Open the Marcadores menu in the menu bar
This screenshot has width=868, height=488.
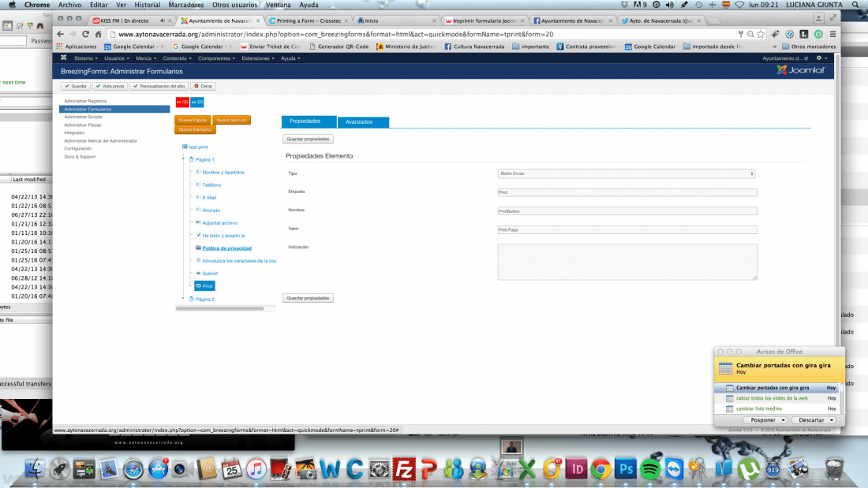point(186,5)
